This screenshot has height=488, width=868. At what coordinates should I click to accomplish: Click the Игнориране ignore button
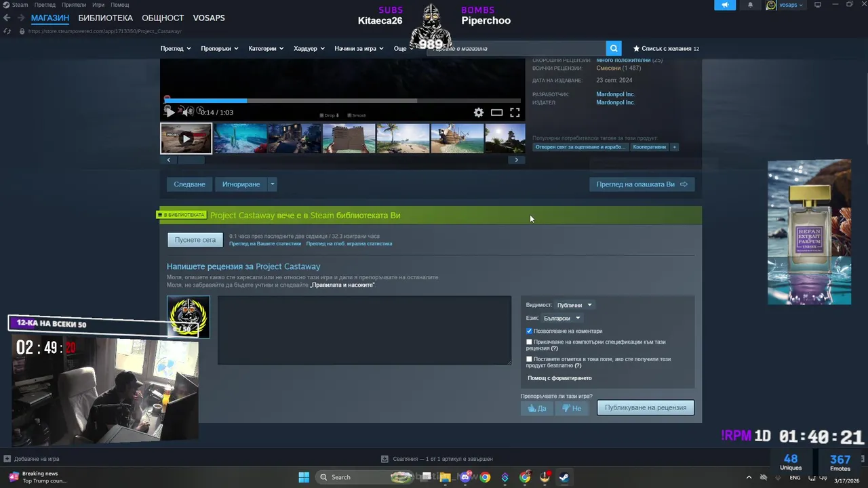(241, 184)
